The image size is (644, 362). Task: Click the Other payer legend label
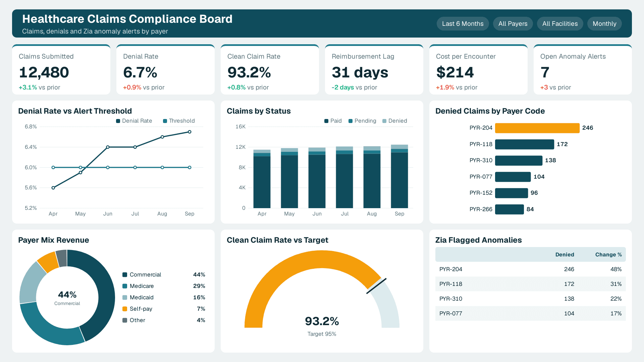(138, 320)
